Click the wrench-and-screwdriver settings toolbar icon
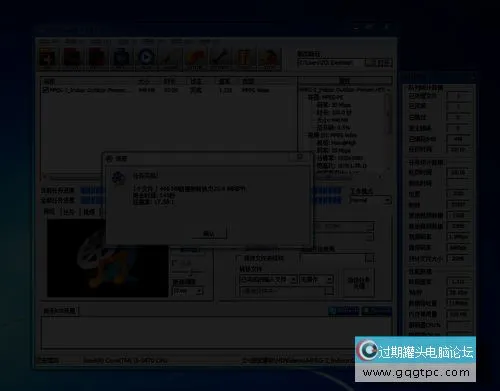This screenshot has height=391, width=500. (220, 58)
